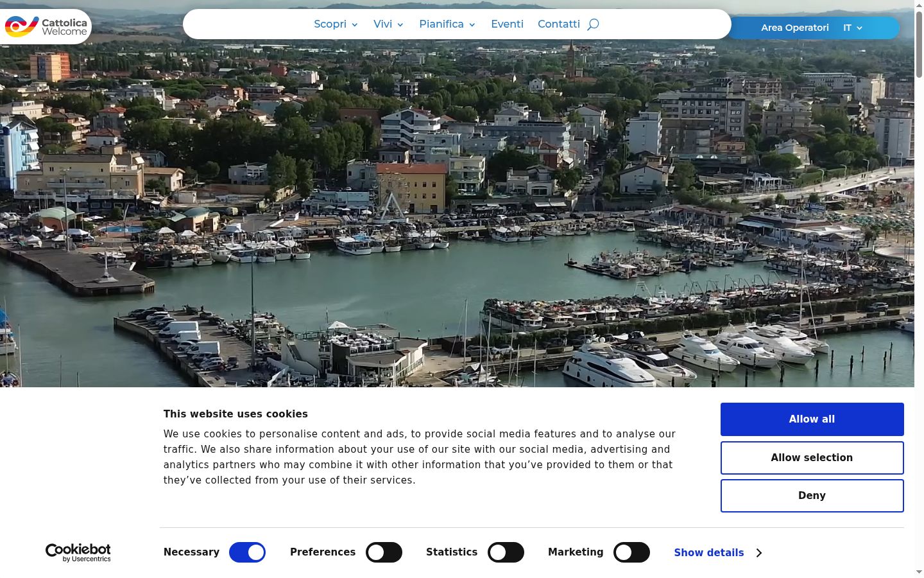Expand the Pianifica menu

click(447, 24)
